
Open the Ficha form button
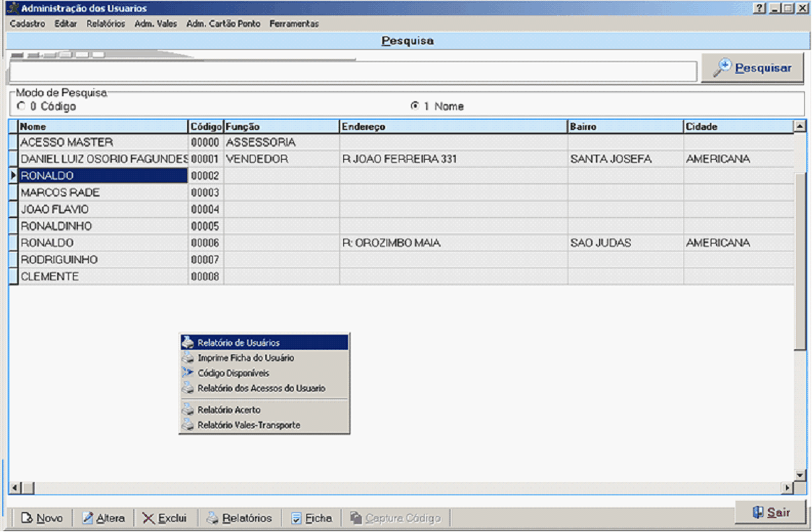[311, 518]
